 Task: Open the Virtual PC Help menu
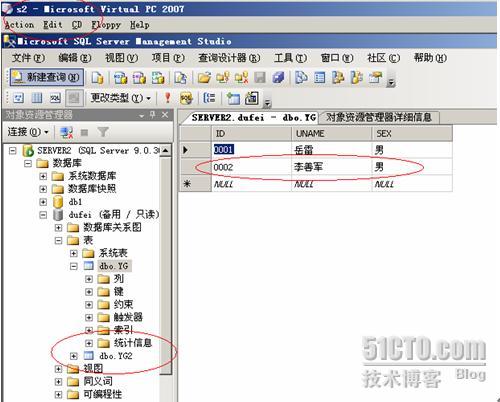(x=140, y=25)
